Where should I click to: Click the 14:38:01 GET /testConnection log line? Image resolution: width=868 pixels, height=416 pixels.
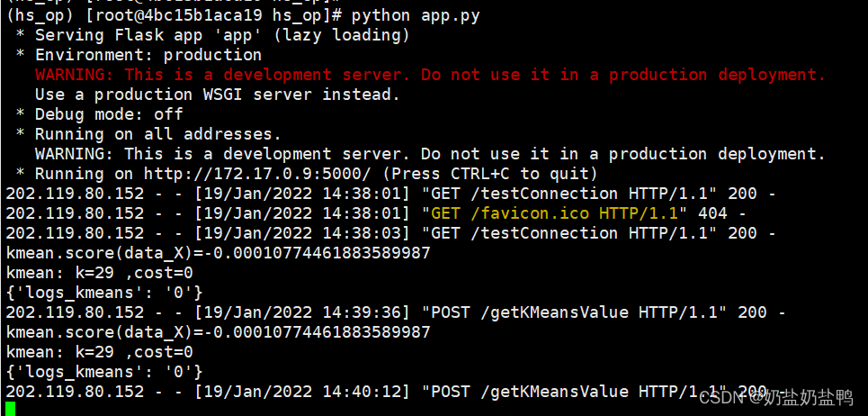pos(390,194)
